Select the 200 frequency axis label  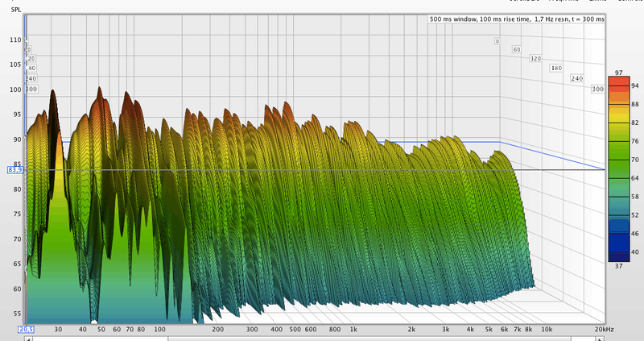click(217, 329)
